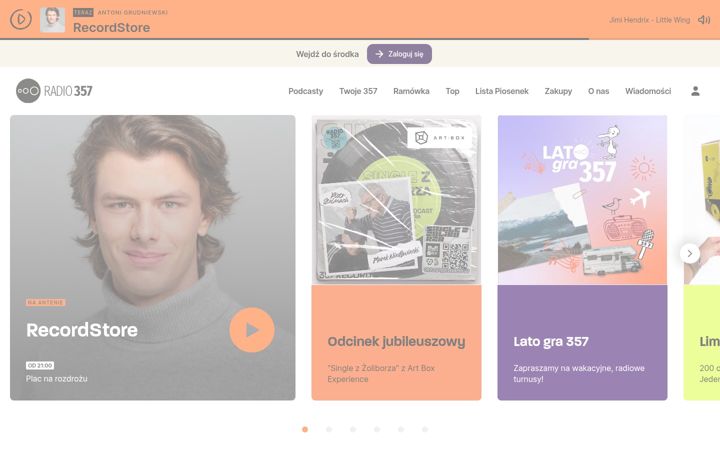Open the Wiadomości menu item

[x=648, y=91]
